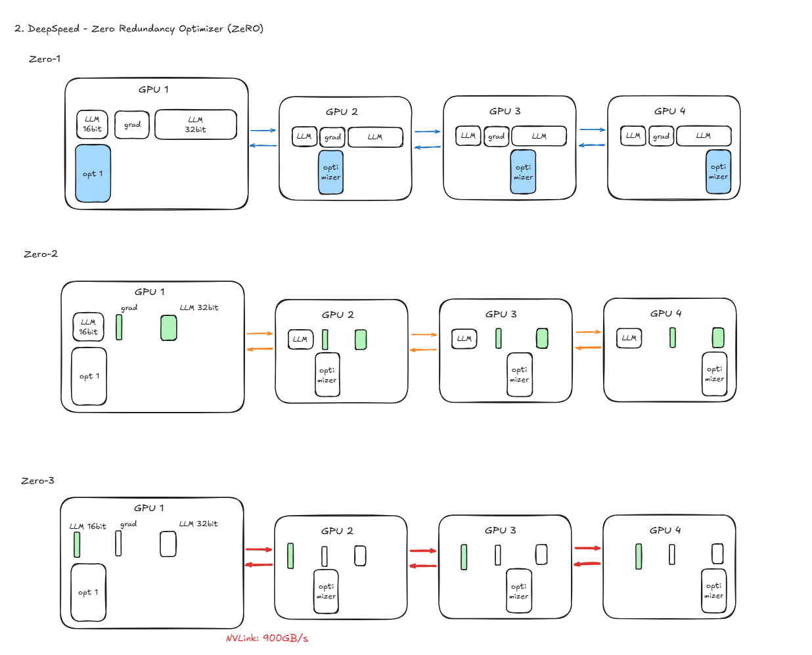Select the red NVLink: 900GB/s label
The height and width of the screenshot is (655, 812).
pyautogui.click(x=267, y=639)
